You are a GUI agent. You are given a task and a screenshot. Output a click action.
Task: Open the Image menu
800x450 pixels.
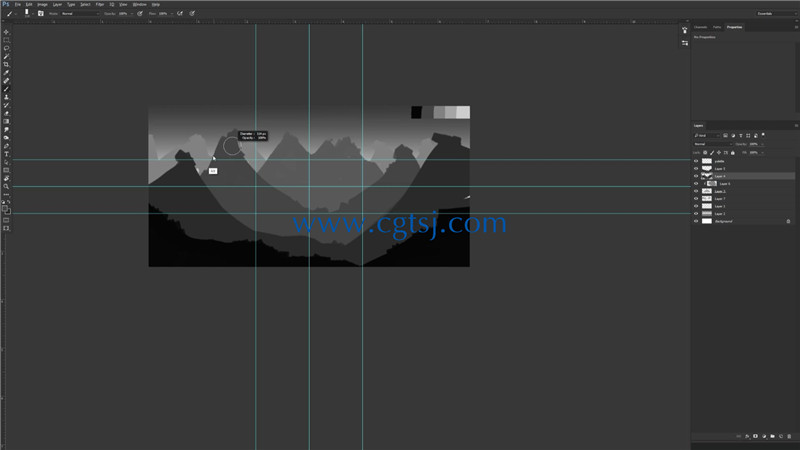(x=42, y=4)
